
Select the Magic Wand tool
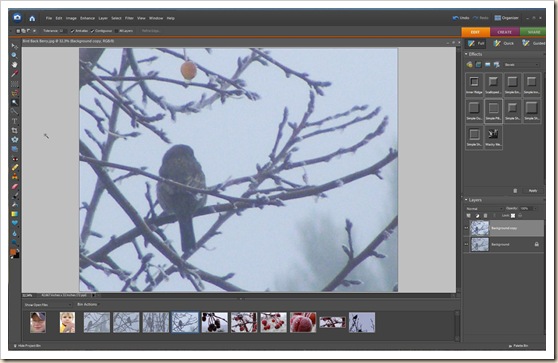(15, 102)
